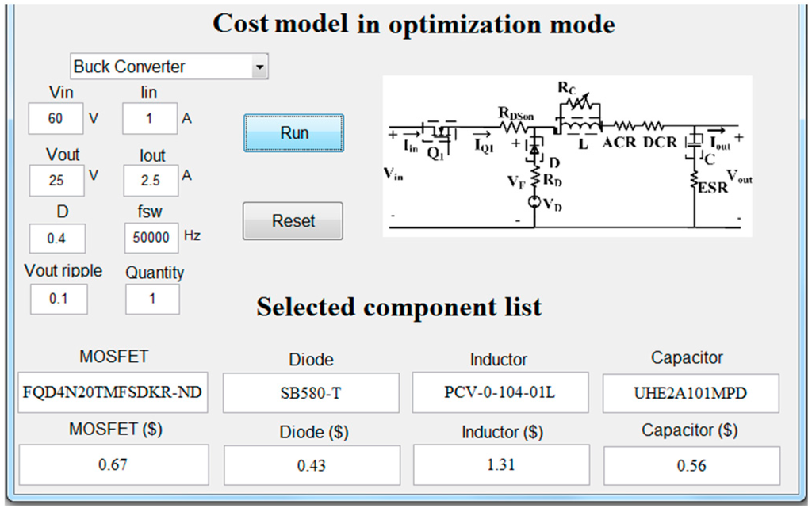Select the Iin input field showing 1
Viewport: 812px width, 512px height.
coord(150,119)
